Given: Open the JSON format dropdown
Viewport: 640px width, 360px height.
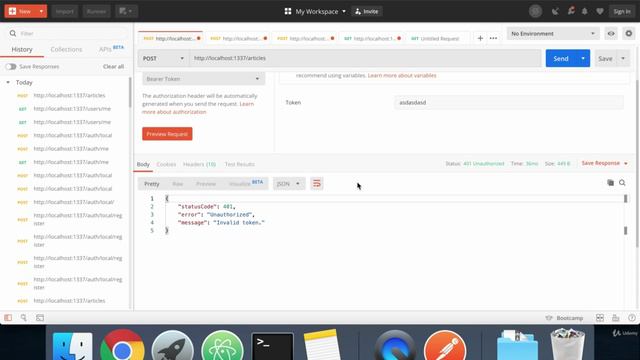Looking at the screenshot, I should coord(289,184).
